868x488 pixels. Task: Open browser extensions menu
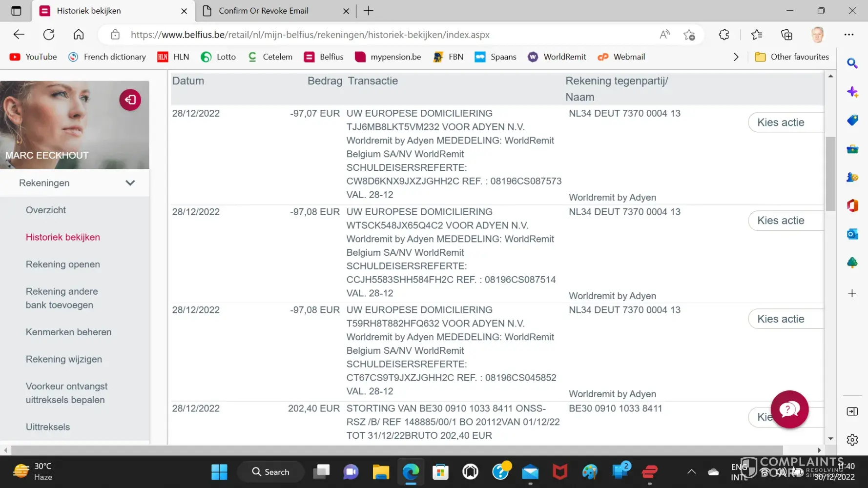pyautogui.click(x=723, y=35)
